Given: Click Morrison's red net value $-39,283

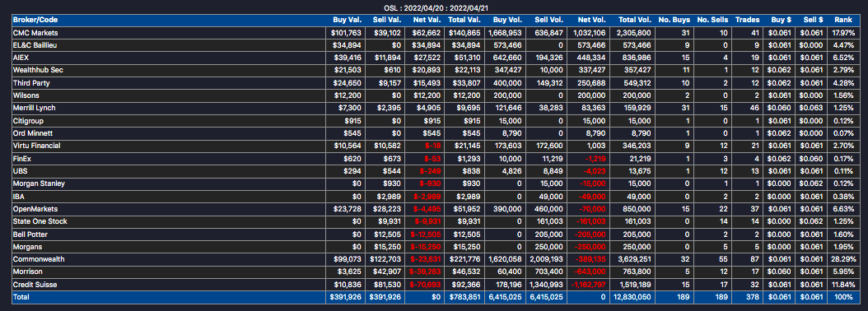Looking at the screenshot, I should click(x=426, y=272).
